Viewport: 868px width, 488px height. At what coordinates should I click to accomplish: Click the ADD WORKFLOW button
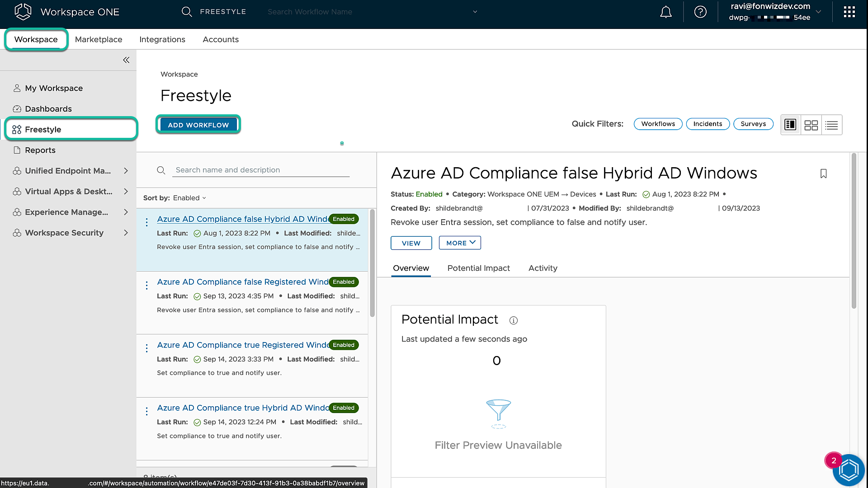pyautogui.click(x=198, y=125)
